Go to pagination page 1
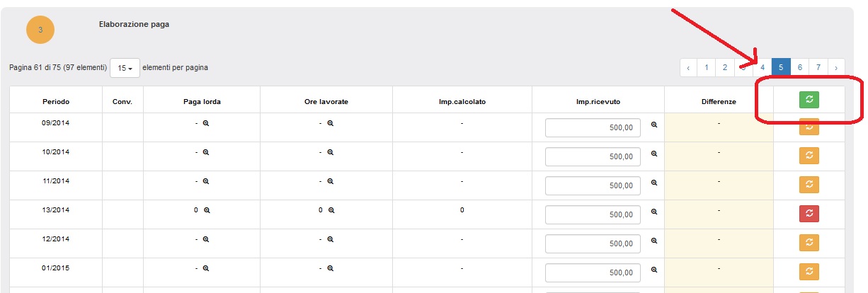This screenshot has height=293, width=868. pyautogui.click(x=706, y=67)
